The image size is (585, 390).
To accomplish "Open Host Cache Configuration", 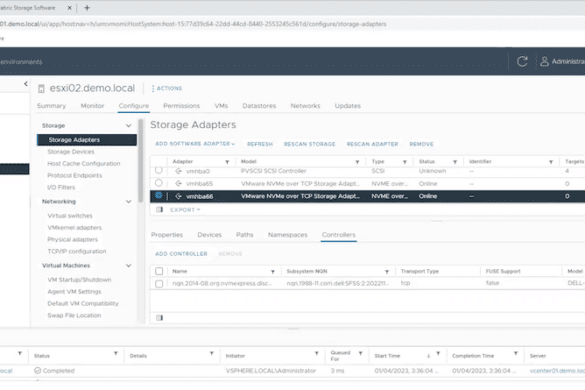I will [84, 164].
